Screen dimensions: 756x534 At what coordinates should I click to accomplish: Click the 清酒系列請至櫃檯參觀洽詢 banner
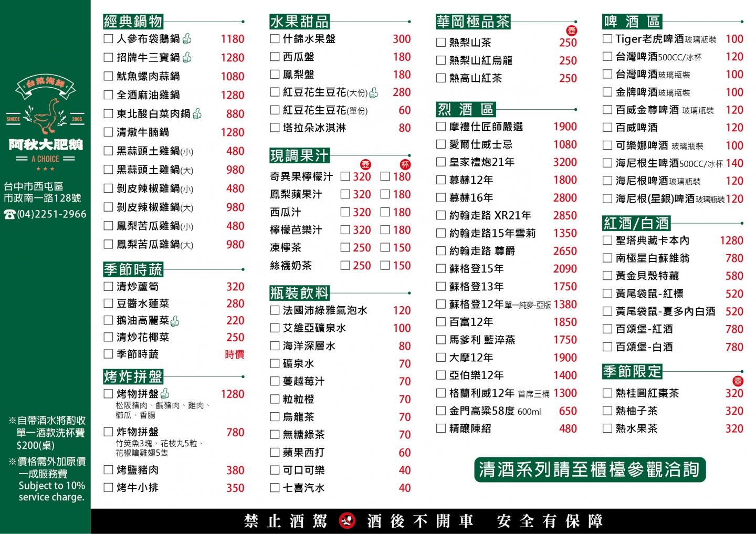click(590, 469)
